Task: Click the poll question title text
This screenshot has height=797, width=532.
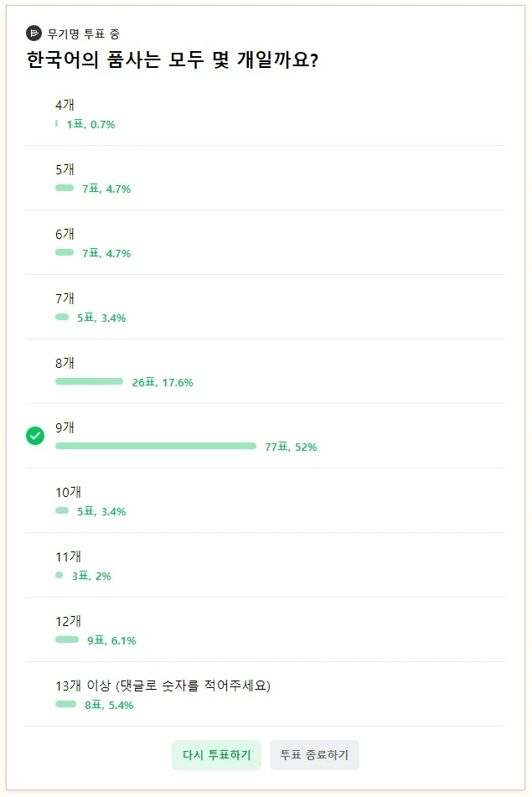Action: point(173,60)
